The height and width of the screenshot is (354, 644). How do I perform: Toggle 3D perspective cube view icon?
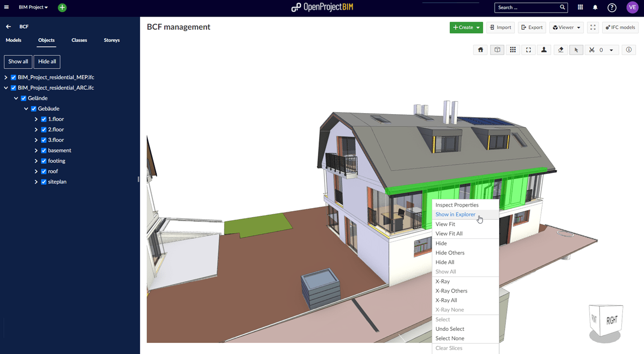pos(497,50)
